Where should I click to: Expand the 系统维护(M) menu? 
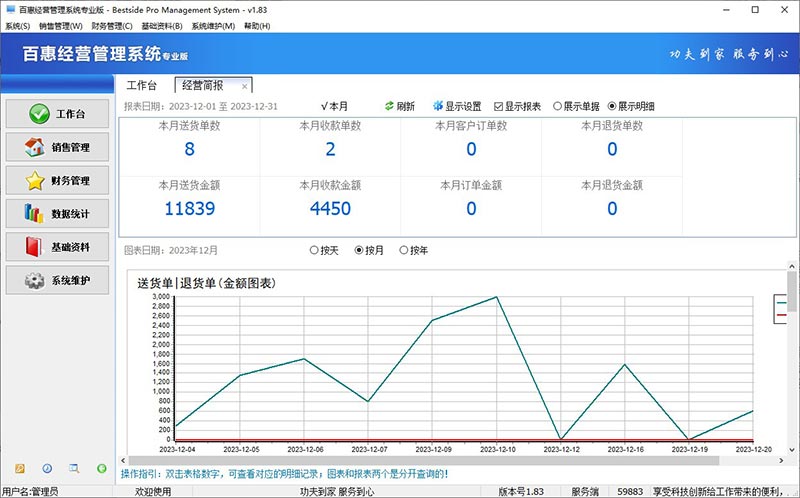214,26
